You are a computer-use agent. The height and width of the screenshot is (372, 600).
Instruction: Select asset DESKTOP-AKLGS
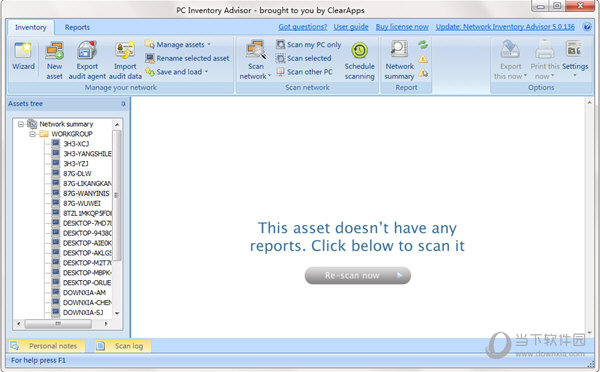pos(87,253)
